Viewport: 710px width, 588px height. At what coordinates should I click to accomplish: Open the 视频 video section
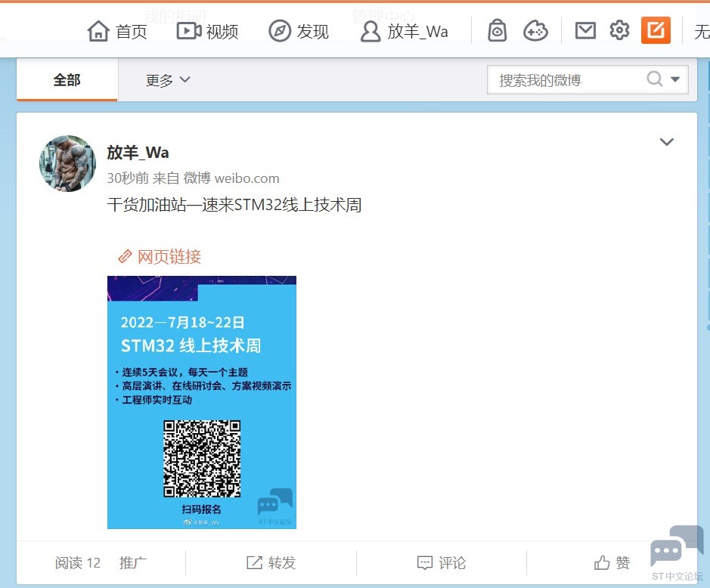207,31
